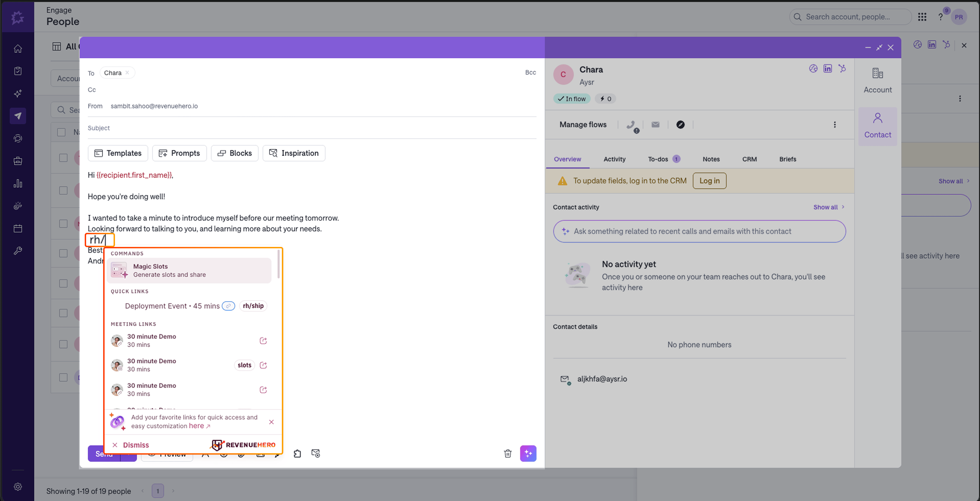Click the black compass icon next to Manage flows
This screenshot has width=980, height=501.
click(x=681, y=125)
